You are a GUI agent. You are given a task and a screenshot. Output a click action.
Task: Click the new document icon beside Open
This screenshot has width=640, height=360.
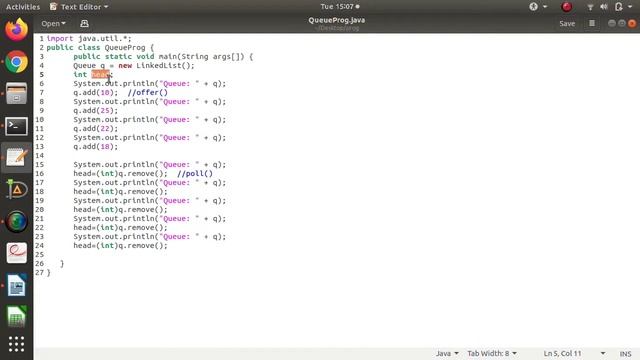point(84,24)
